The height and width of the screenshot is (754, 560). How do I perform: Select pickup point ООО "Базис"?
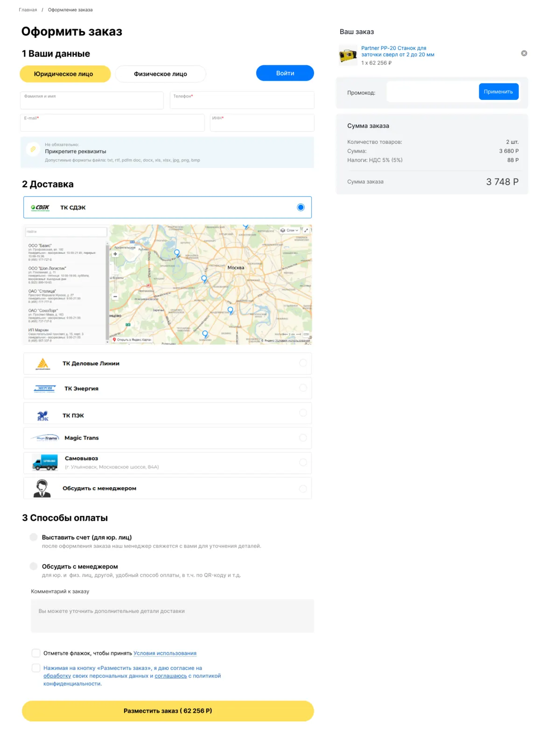(62, 252)
